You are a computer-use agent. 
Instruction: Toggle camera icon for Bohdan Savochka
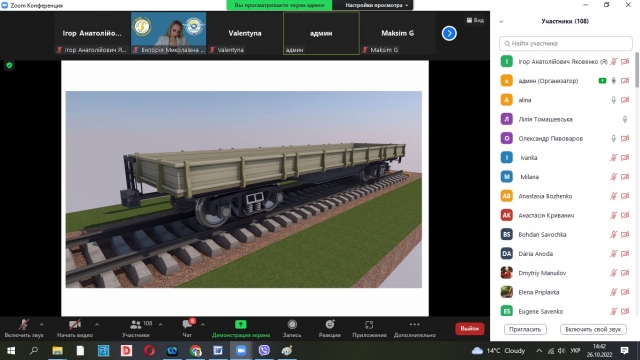pyautogui.click(x=625, y=234)
